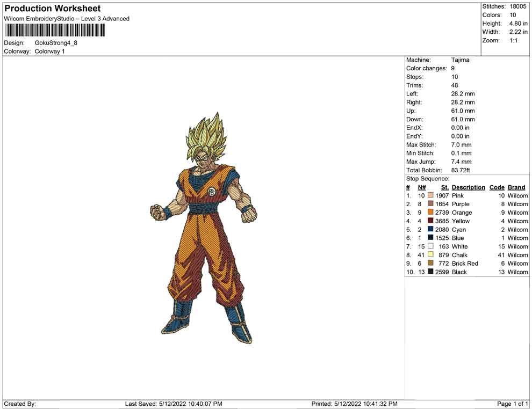Click the Page 1 of 1 indicator
This screenshot has height=409, width=532.
512,404
